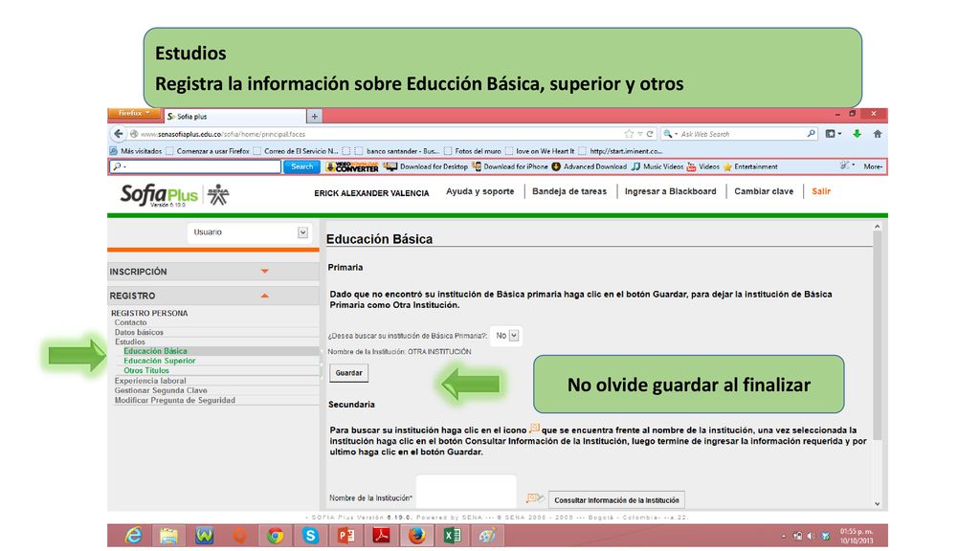
Task: Open Google Chrome from the taskbar
Action: (x=275, y=536)
